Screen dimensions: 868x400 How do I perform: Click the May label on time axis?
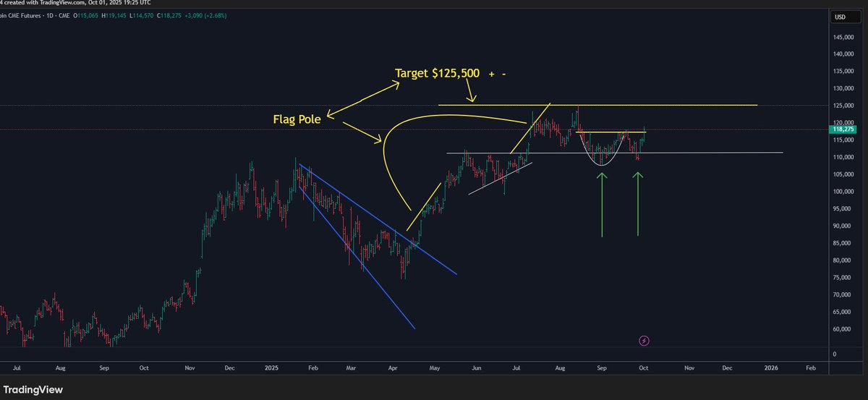tap(435, 367)
